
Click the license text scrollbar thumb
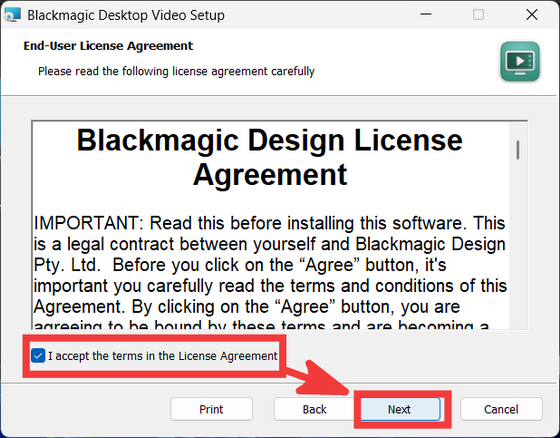point(518,150)
